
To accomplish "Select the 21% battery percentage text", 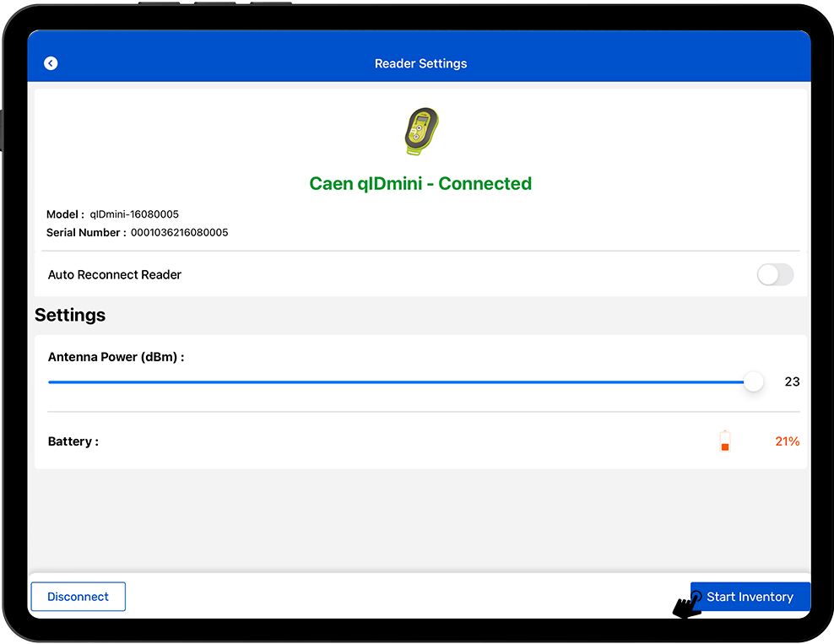I will click(x=787, y=441).
